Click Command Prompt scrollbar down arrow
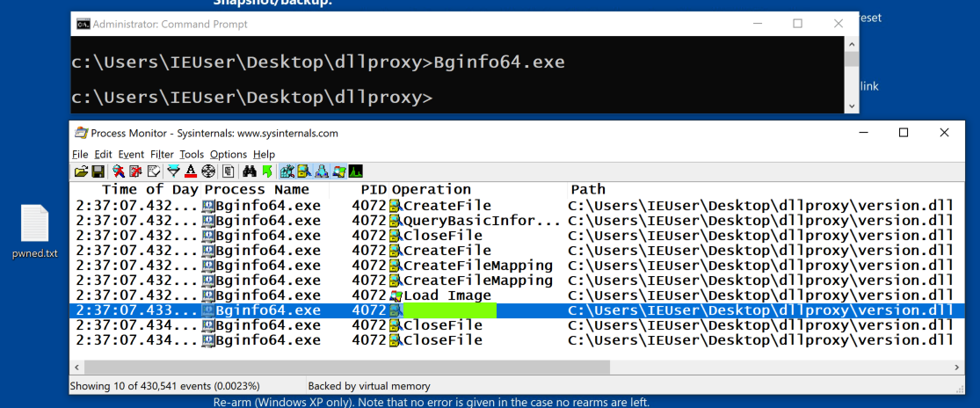The height and width of the screenshot is (408, 980). 851,106
